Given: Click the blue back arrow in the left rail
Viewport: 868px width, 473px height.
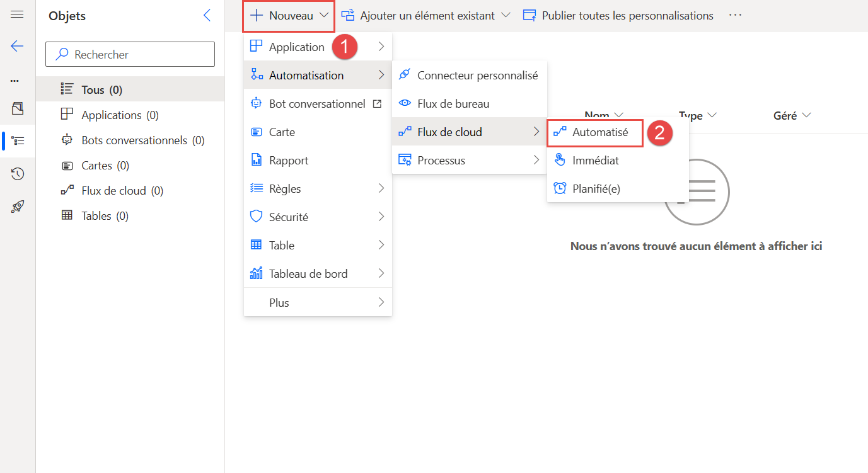Looking at the screenshot, I should [x=17, y=45].
